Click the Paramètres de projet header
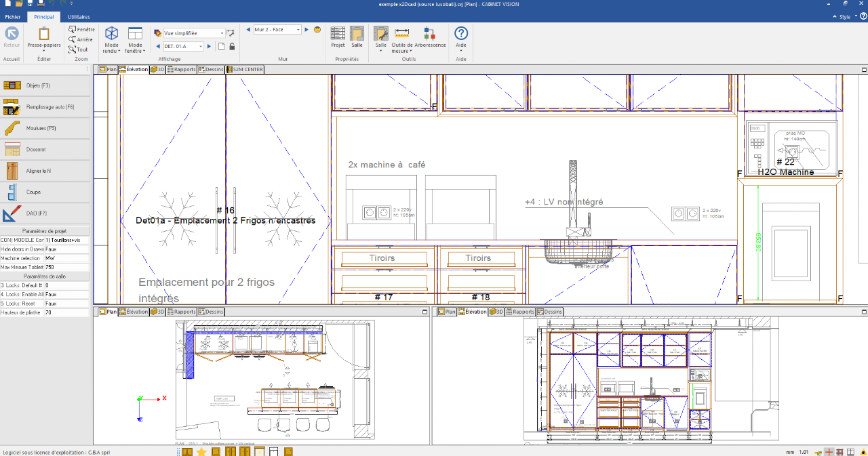 point(45,230)
